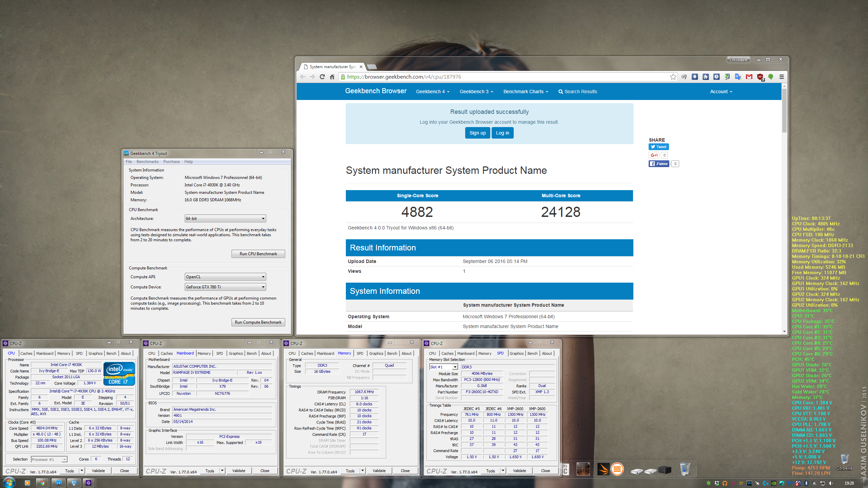The width and height of the screenshot is (868, 488).
Task: Click the Chrome page vertical scrollbar thumb
Action: [784, 110]
